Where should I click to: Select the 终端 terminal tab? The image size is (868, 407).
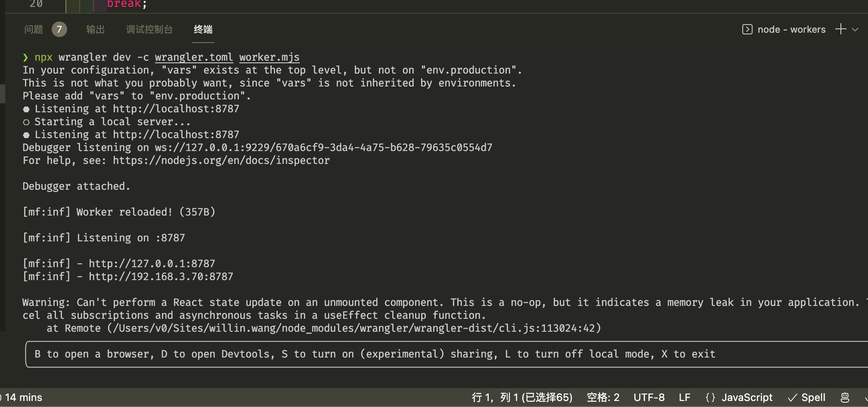pos(203,29)
